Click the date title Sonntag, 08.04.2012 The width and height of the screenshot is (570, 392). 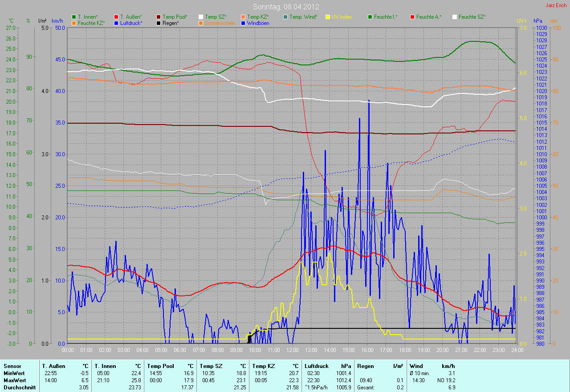285,7
